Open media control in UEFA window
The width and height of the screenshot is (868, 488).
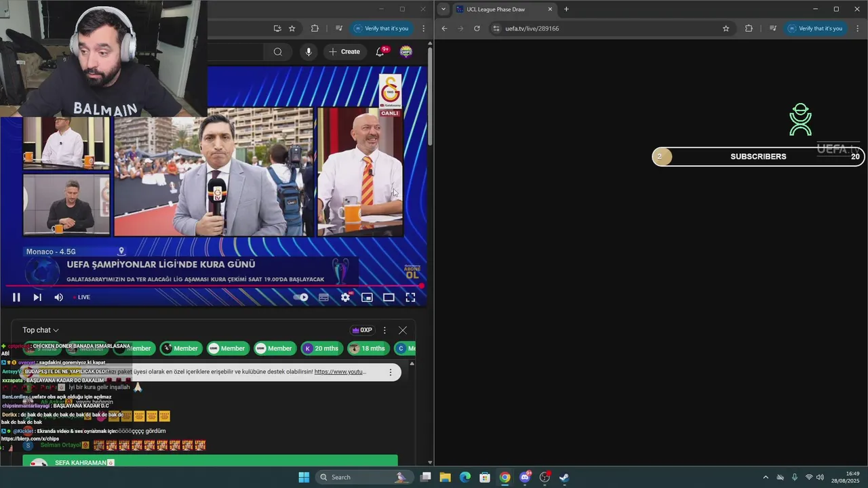(x=773, y=28)
